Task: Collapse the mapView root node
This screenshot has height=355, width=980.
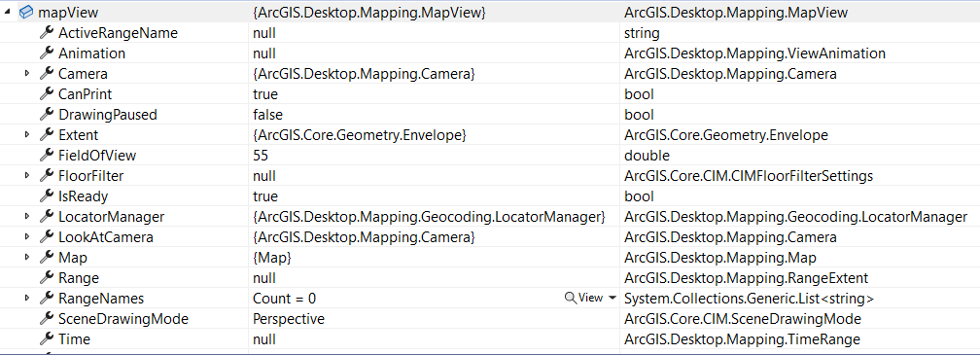Action: click(x=7, y=13)
